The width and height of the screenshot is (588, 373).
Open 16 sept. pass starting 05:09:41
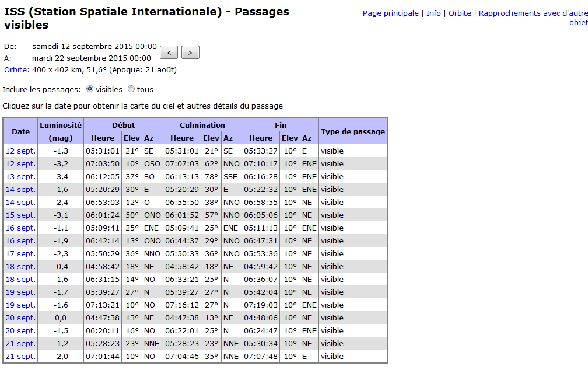tap(20, 228)
